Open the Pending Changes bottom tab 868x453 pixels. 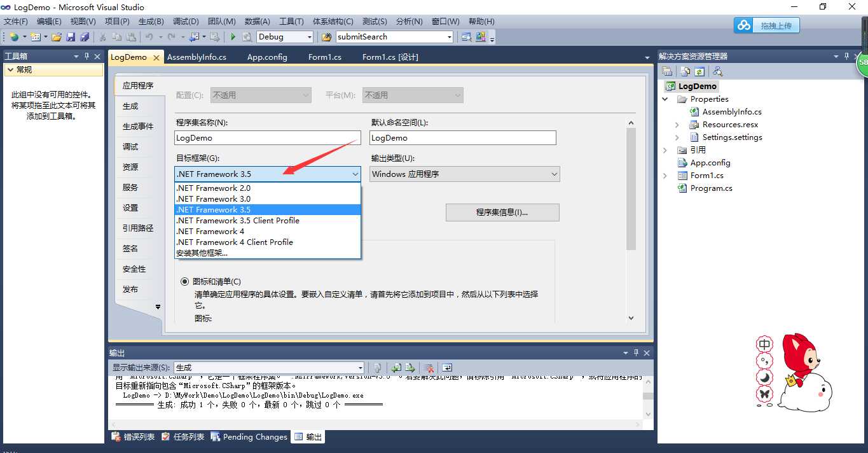pyautogui.click(x=249, y=437)
